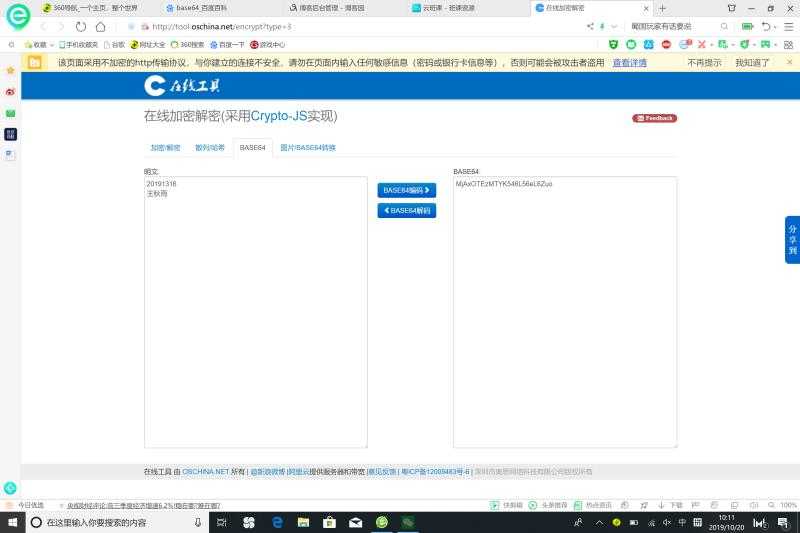Screen dimensions: 800x533
Task: Click the star favorites sidebar icon
Action: click(x=10, y=70)
